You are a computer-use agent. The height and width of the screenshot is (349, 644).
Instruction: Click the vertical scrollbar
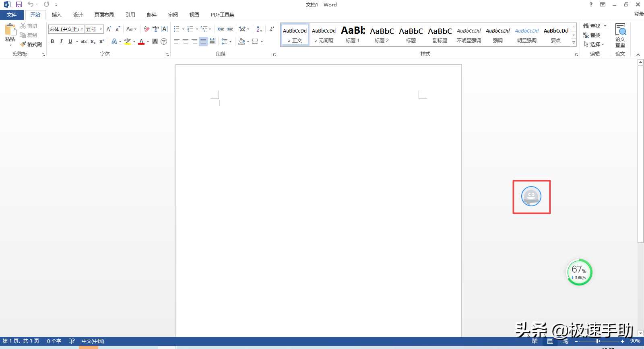pos(640,154)
